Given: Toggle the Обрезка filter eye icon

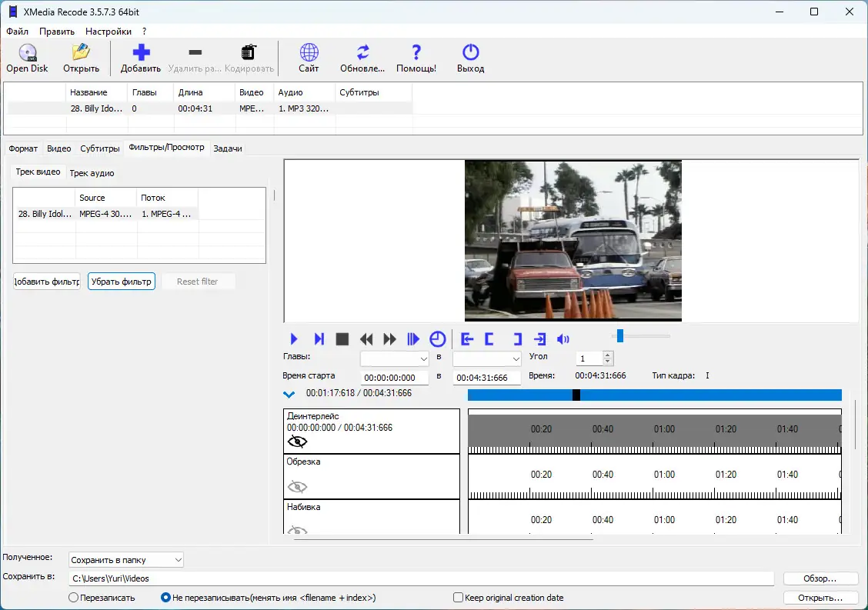Looking at the screenshot, I should click(x=297, y=486).
